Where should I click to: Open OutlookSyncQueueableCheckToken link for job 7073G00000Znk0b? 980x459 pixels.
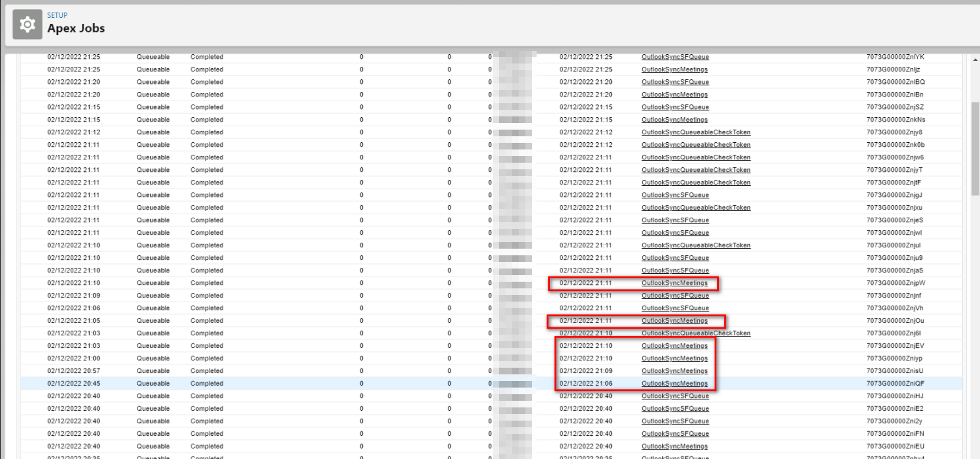pyautogui.click(x=696, y=145)
